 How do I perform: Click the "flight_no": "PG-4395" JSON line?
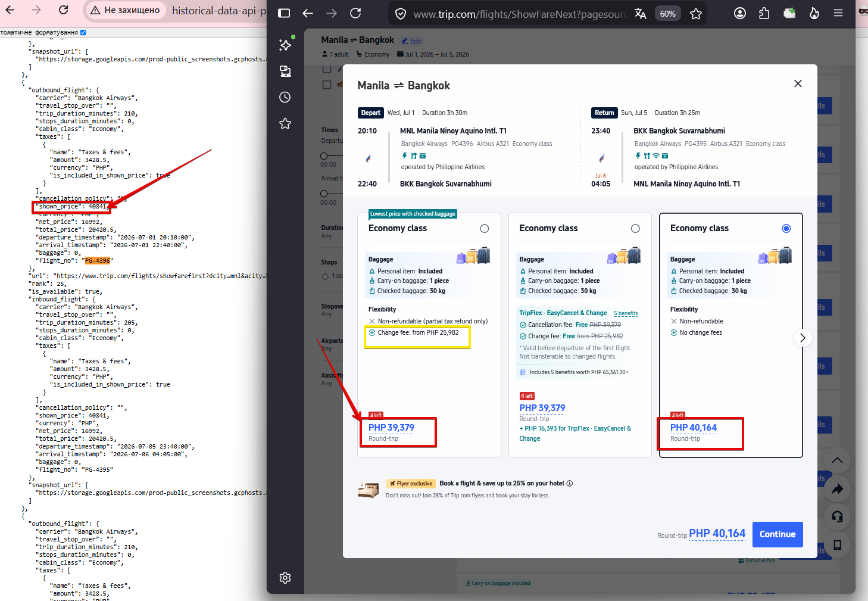pos(74,470)
